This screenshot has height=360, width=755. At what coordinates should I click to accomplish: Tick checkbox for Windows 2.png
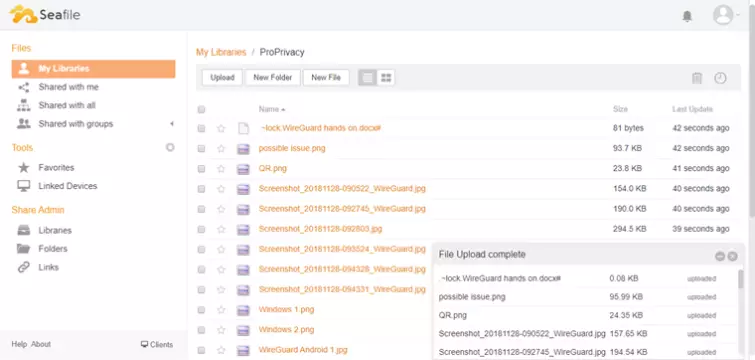201,330
